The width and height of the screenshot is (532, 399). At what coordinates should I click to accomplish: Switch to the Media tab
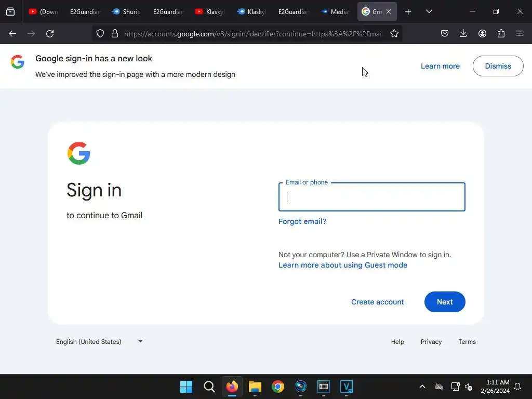(335, 11)
